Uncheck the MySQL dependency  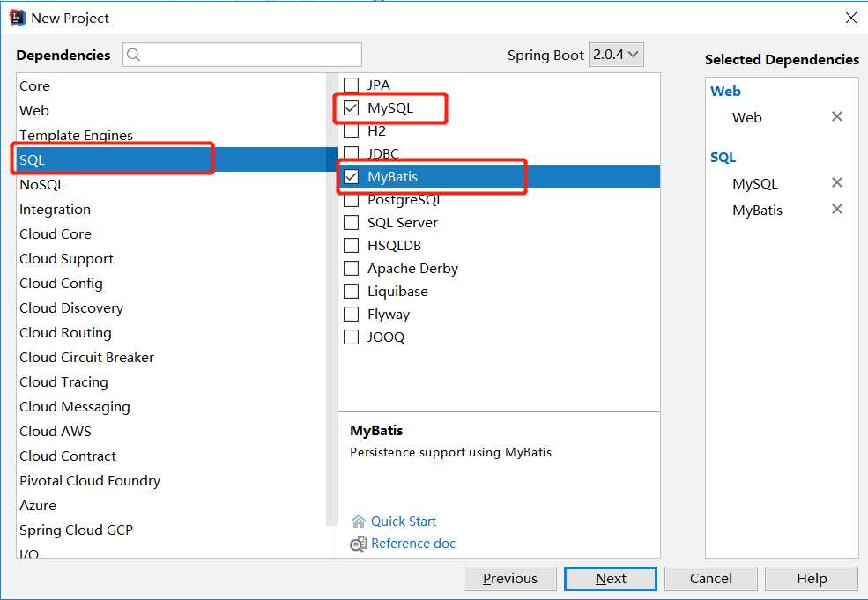[351, 107]
